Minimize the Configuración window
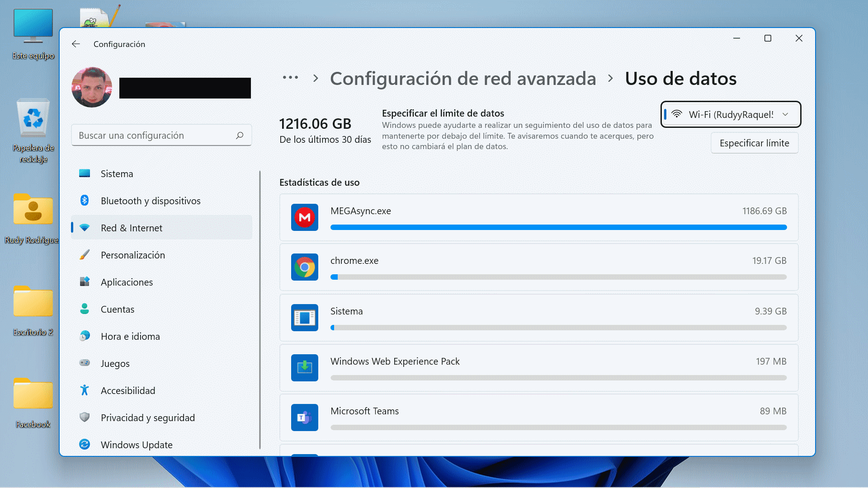Image resolution: width=868 pixels, height=488 pixels. click(x=736, y=38)
